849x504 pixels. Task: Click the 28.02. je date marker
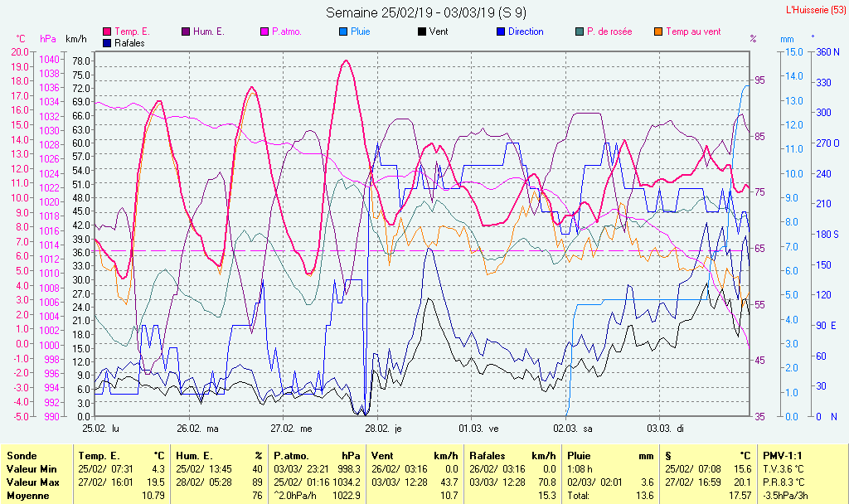click(383, 429)
